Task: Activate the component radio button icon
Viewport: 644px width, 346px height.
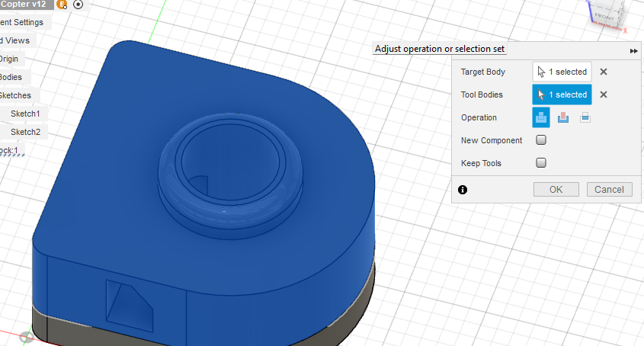Action: point(78,5)
